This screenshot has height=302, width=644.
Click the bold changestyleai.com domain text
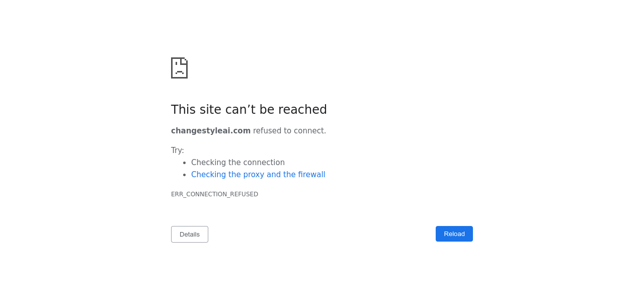point(211,131)
